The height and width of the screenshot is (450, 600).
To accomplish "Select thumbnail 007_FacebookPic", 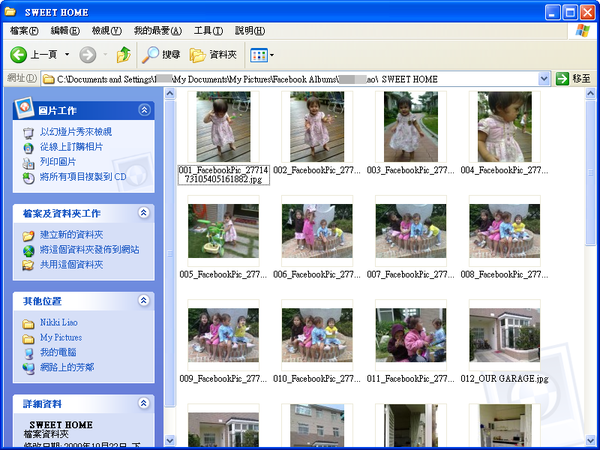I will [x=411, y=231].
